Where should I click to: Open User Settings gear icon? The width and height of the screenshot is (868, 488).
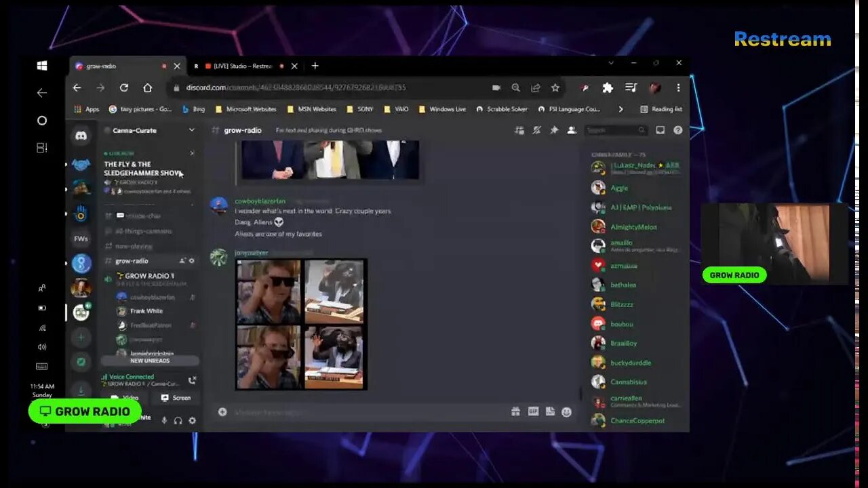click(x=192, y=420)
